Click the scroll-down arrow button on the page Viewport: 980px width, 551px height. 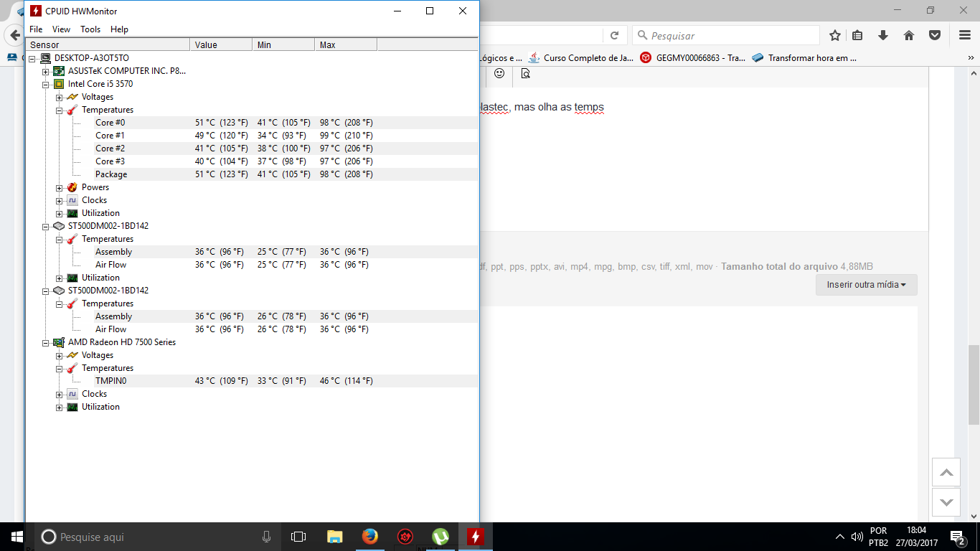[x=946, y=502]
